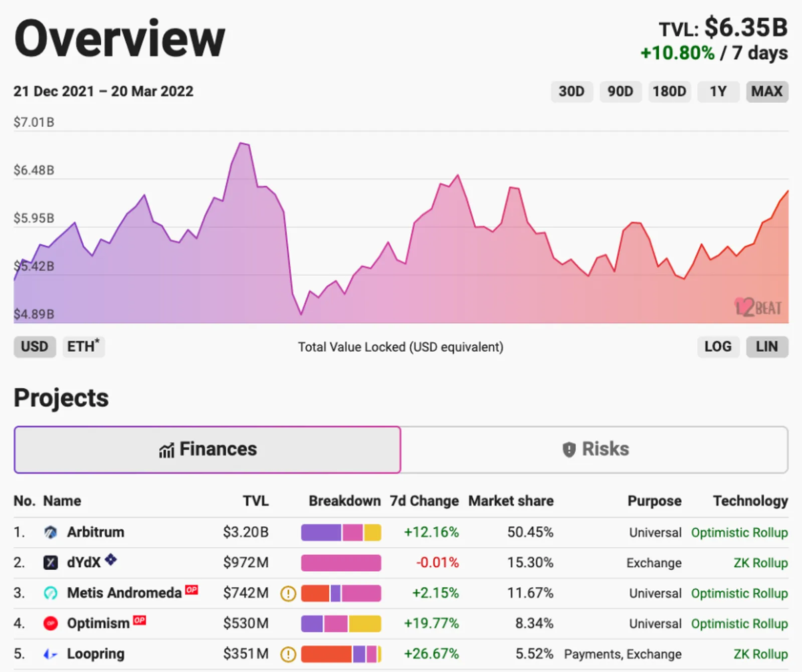The height and width of the screenshot is (672, 802).
Task: Open the Finances tab
Action: 208,450
